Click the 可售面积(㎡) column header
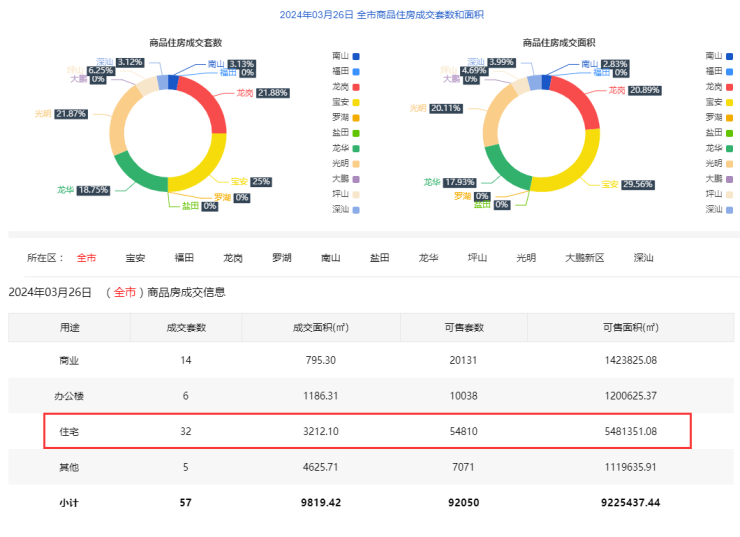The width and height of the screenshot is (740, 537). 630,327
